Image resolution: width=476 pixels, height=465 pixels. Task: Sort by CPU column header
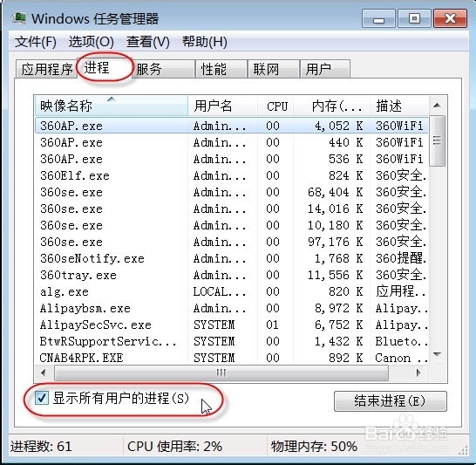pos(275,106)
